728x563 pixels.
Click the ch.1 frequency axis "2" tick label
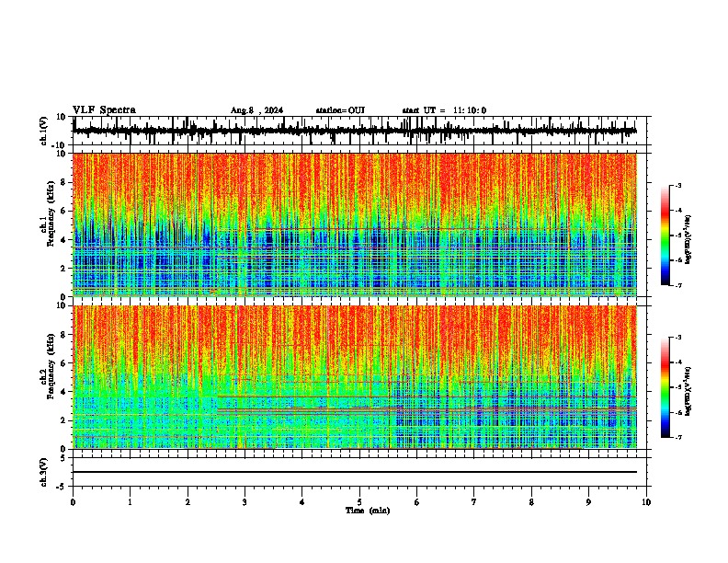pos(64,269)
